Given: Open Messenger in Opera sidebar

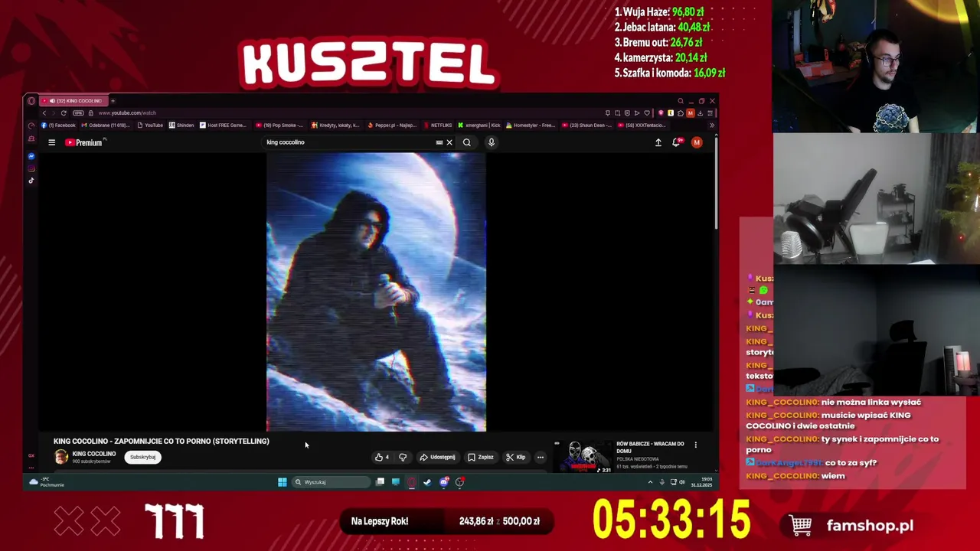Looking at the screenshot, I should (31, 156).
